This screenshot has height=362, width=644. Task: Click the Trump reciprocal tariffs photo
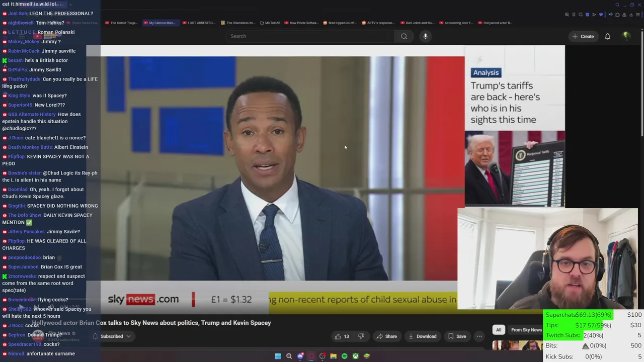[514, 168]
